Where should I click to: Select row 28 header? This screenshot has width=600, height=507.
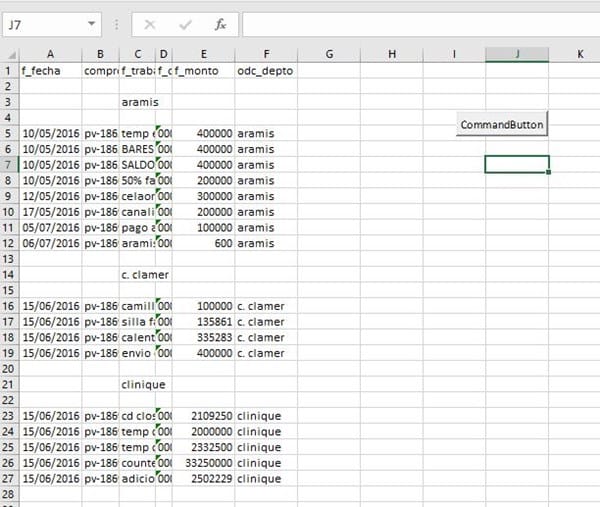pyautogui.click(x=8, y=494)
